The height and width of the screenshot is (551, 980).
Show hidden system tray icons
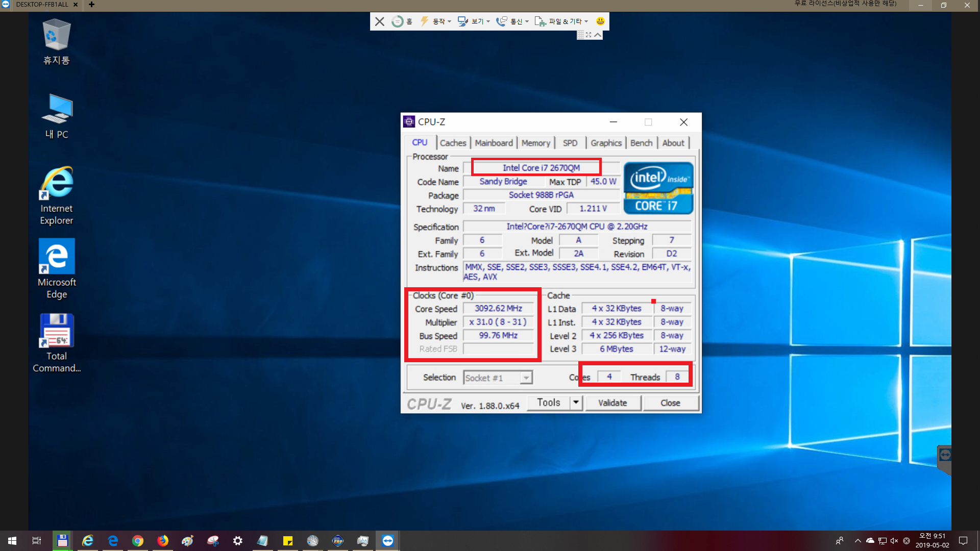click(x=858, y=541)
